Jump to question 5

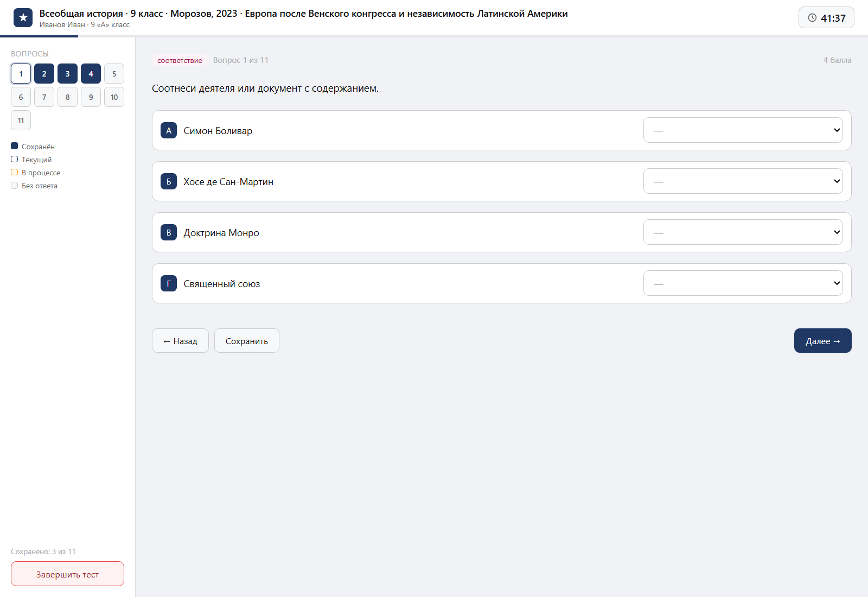(114, 74)
